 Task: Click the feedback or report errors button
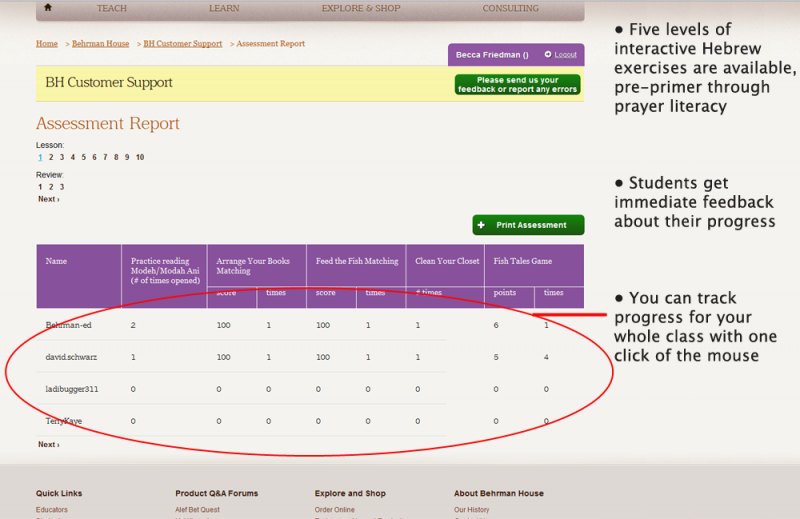517,85
